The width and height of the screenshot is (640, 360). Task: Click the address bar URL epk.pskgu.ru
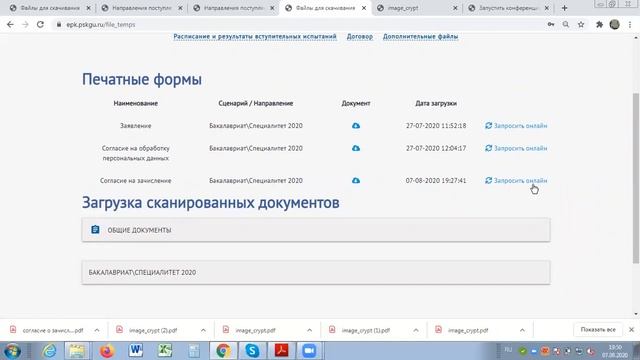click(101, 24)
